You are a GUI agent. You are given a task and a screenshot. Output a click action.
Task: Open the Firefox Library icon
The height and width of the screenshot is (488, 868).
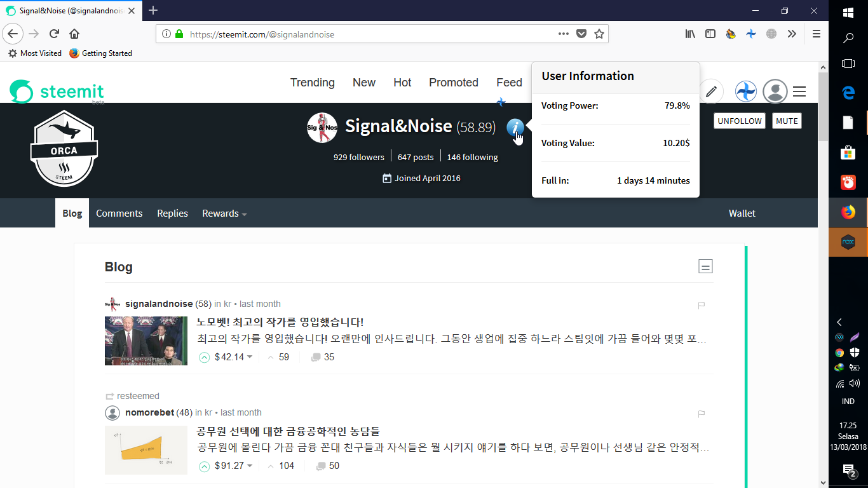[690, 34]
